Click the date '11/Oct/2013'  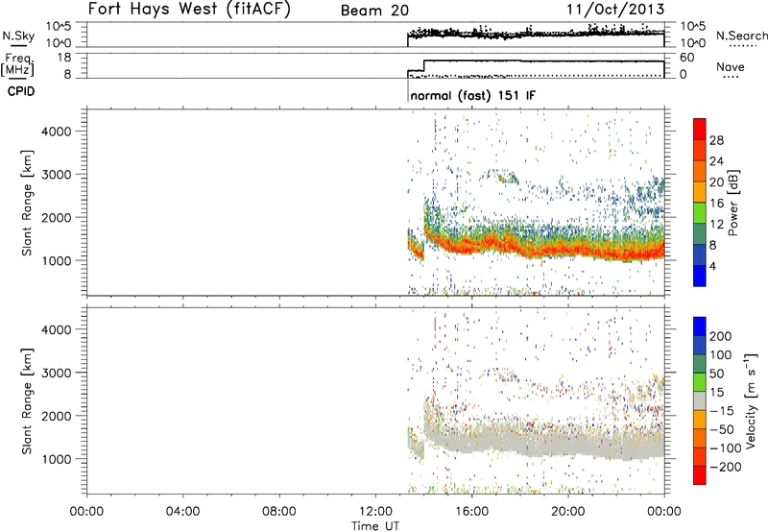(x=615, y=10)
